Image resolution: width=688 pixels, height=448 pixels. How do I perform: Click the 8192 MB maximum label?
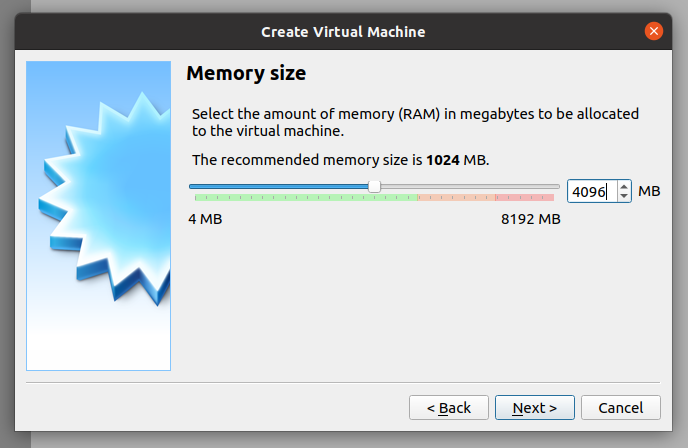(530, 219)
